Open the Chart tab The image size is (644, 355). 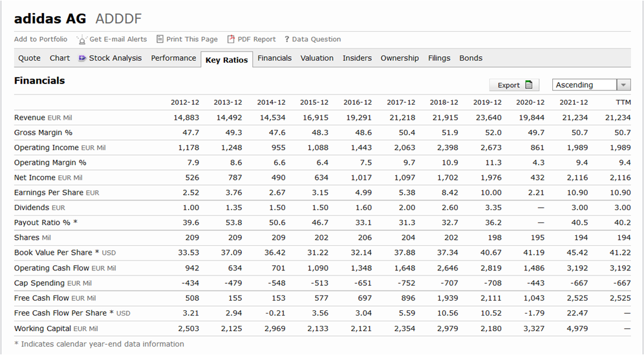pos(59,58)
